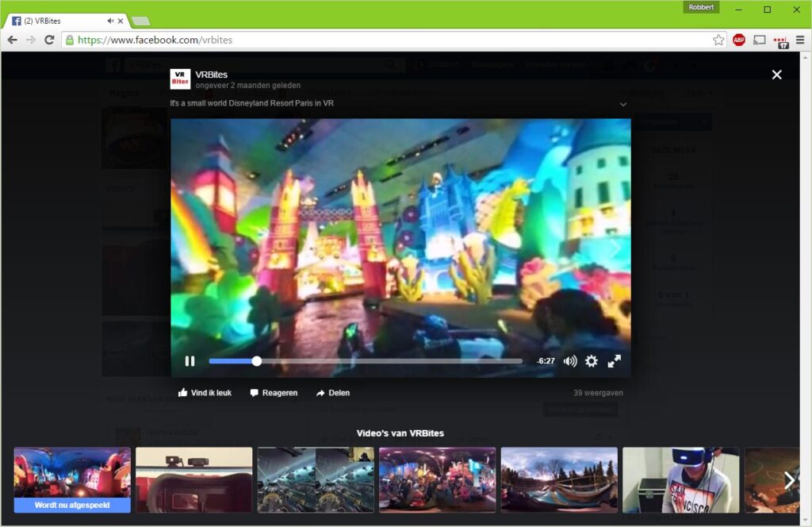Click the Robbert profile button
The image size is (812, 527).
[x=701, y=7]
